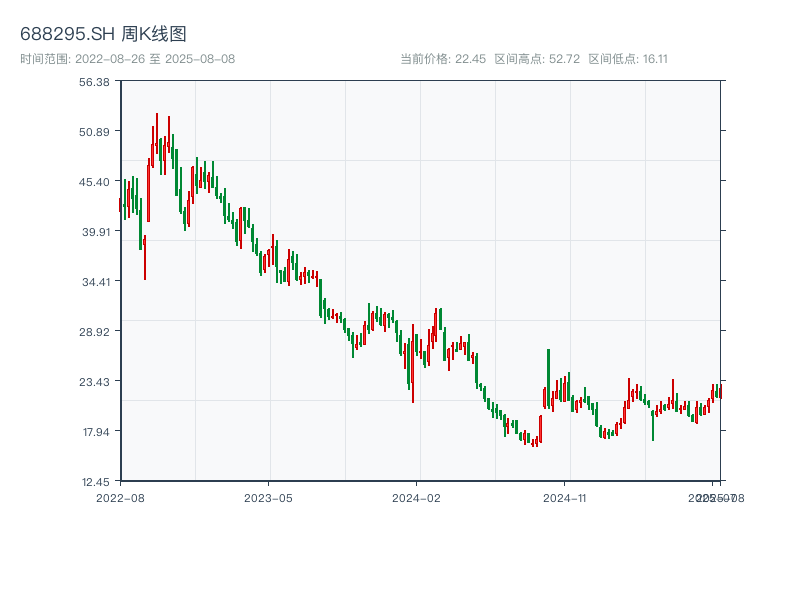The height and width of the screenshot is (600, 800).
Task: Click the 56.38 y-axis label
Action: 94,82
